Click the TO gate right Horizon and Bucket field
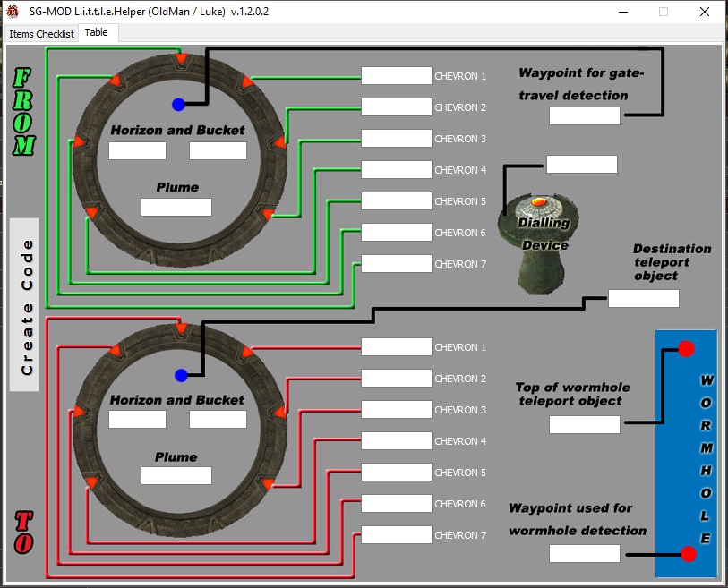728x588 pixels. pos(218,420)
